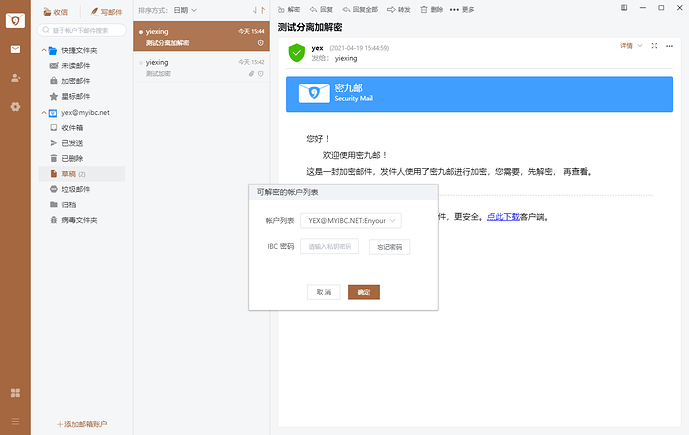Toggle the reading layout icon near minimize
The image size is (689, 435).
pos(624,8)
